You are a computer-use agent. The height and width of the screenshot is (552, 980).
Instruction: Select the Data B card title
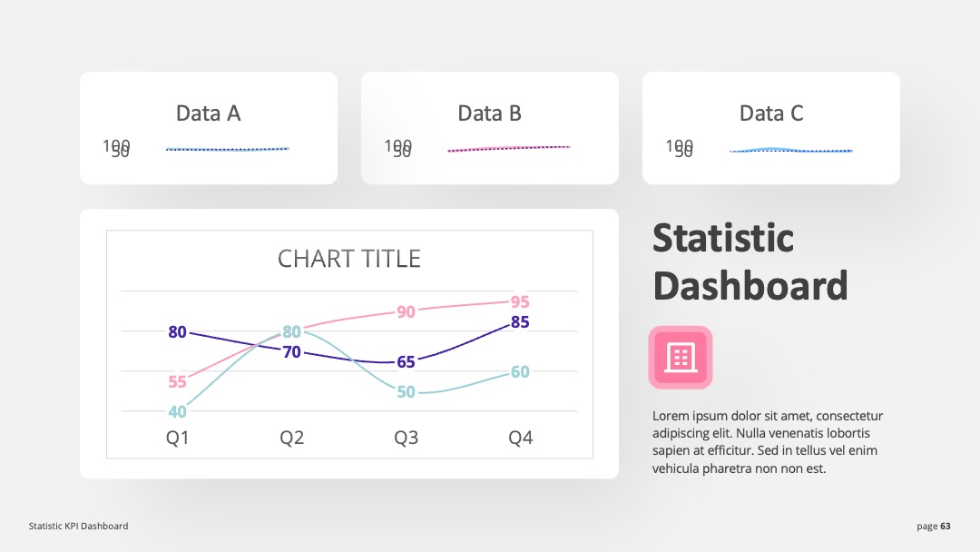coord(489,113)
